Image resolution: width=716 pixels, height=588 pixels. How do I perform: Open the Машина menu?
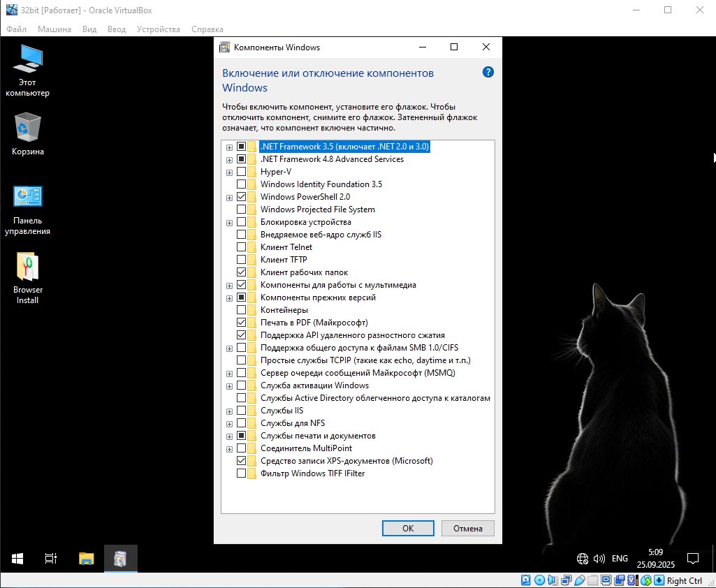click(x=54, y=29)
